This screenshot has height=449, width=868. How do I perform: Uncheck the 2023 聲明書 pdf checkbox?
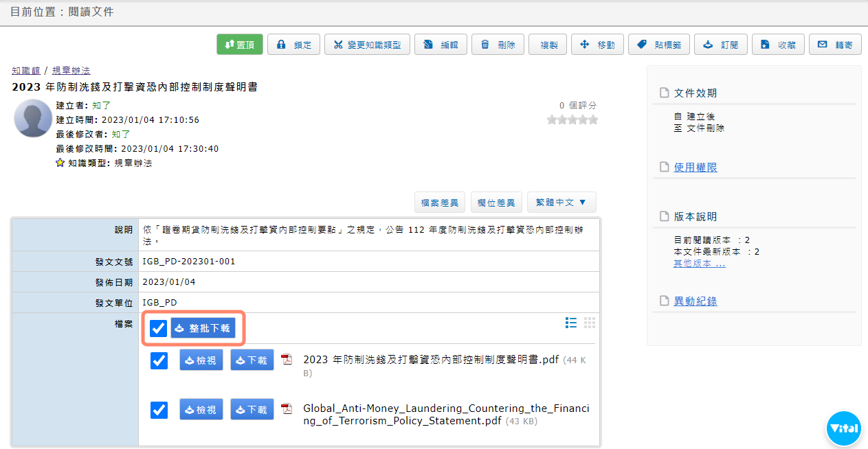click(x=159, y=360)
